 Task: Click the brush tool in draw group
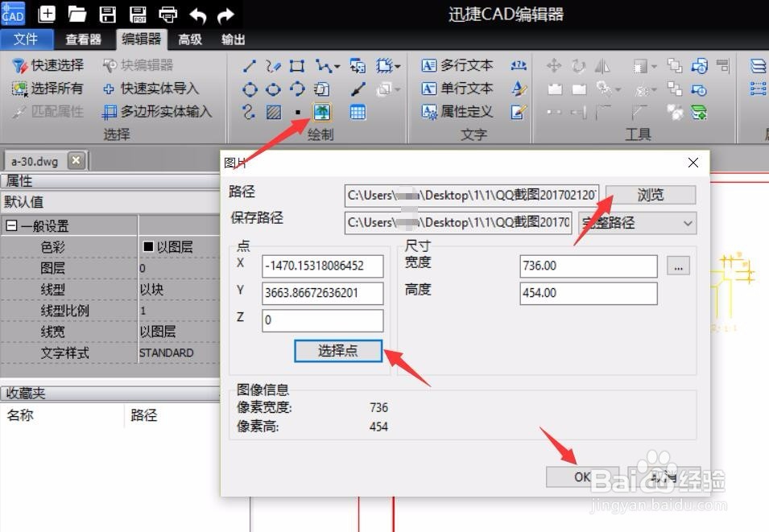[x=358, y=89]
